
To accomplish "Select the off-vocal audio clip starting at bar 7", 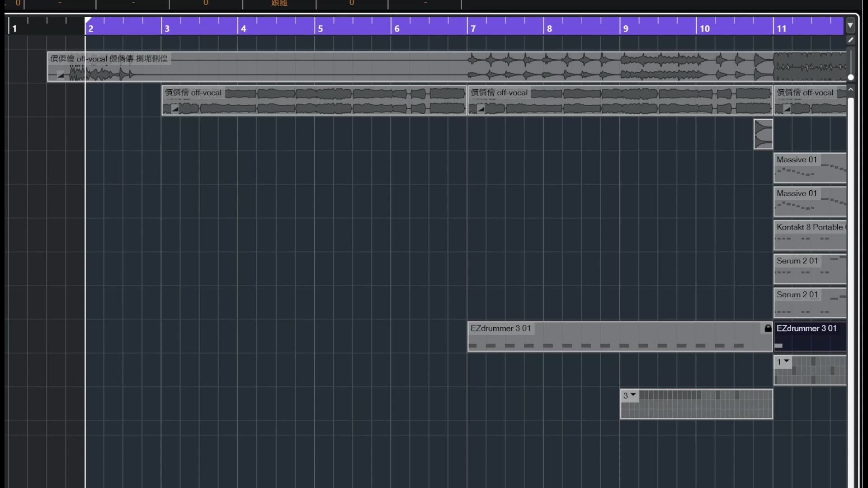I will (x=620, y=100).
